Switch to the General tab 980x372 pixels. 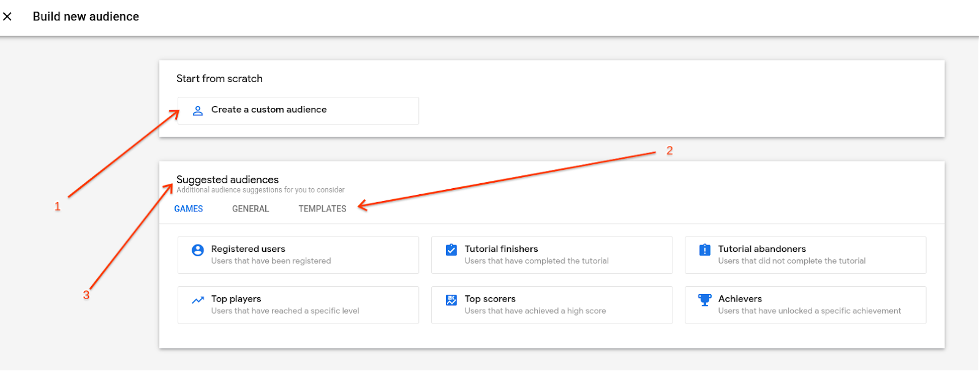251,209
